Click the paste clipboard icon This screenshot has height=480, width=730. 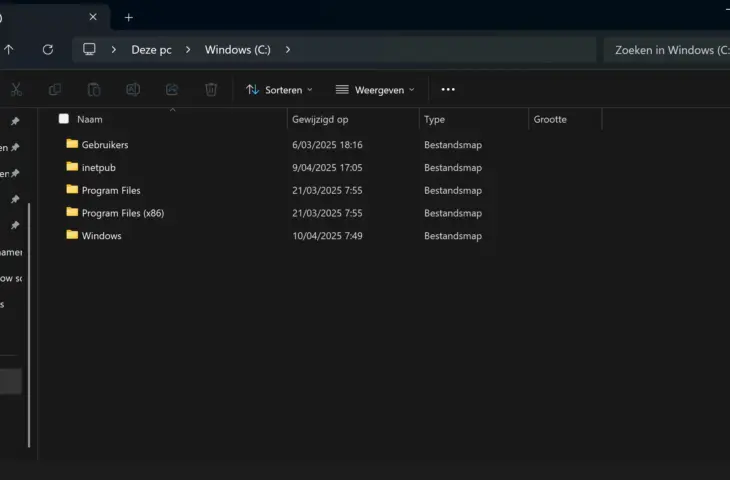click(94, 89)
